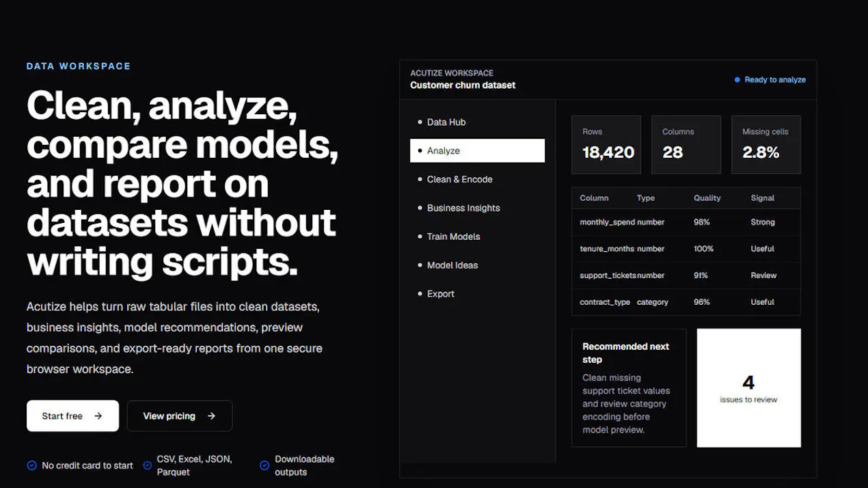Click checkmark icon beside No credit card
Viewport: 868px width, 488px height.
[31, 465]
